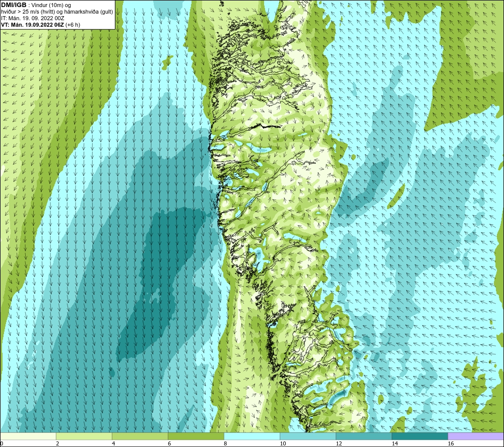Click the 12–14 m/s teal swatch

coord(364,436)
